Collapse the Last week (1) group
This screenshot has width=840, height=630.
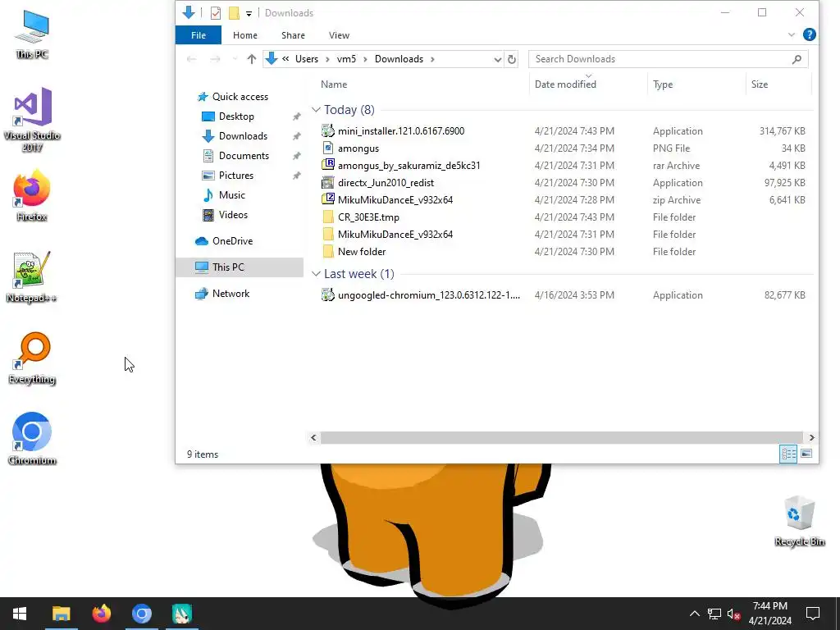pos(316,274)
